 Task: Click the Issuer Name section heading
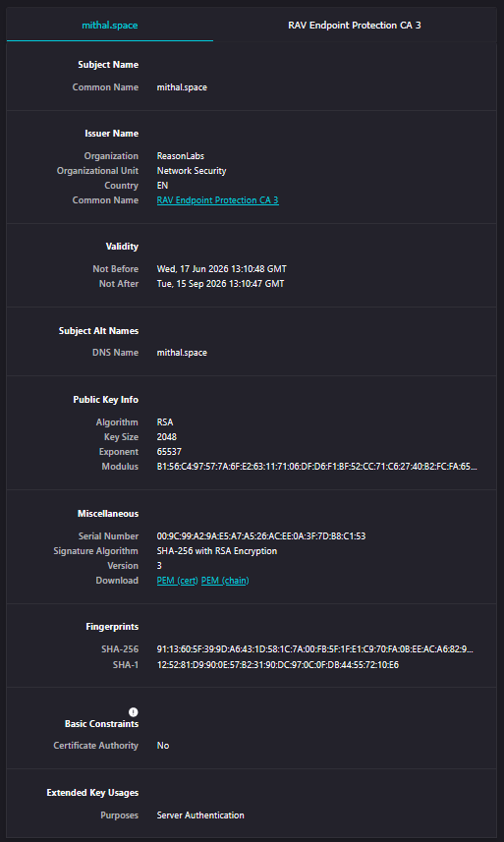tap(112, 134)
